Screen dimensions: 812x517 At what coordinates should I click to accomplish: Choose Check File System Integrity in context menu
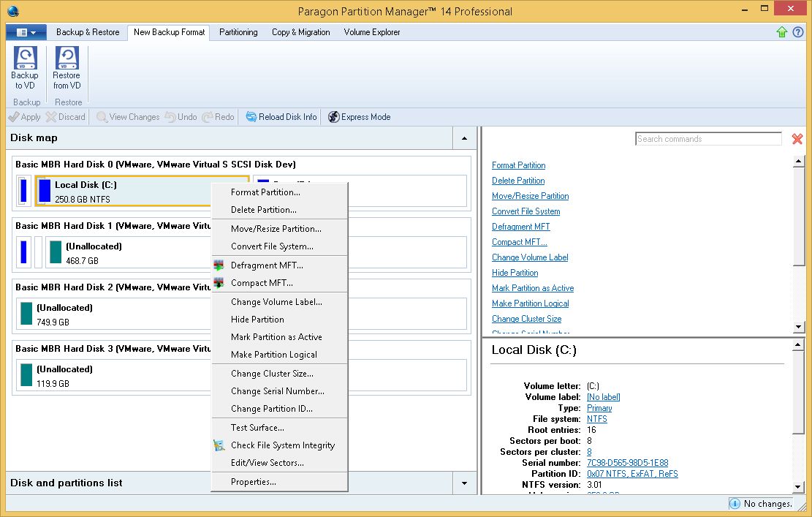(x=280, y=445)
